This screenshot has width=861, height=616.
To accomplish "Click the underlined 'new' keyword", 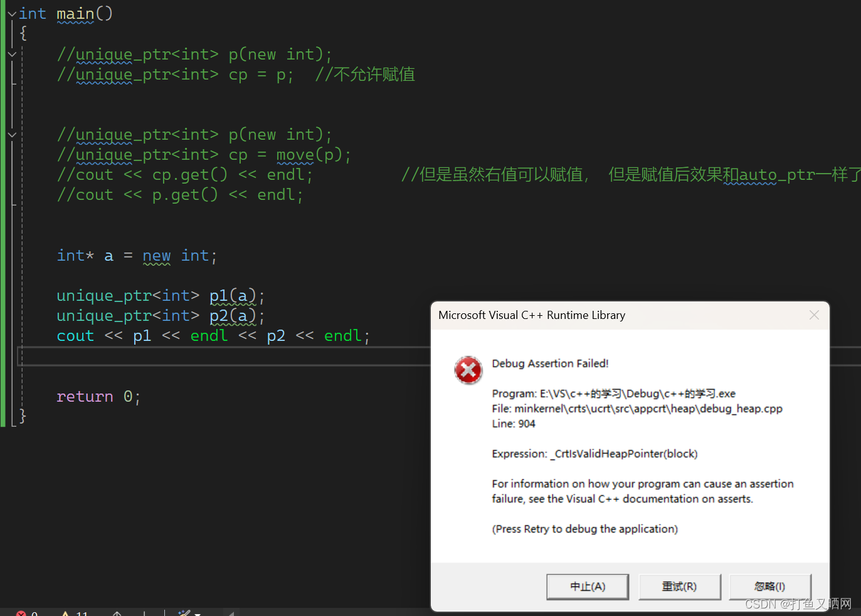I will 157,256.
